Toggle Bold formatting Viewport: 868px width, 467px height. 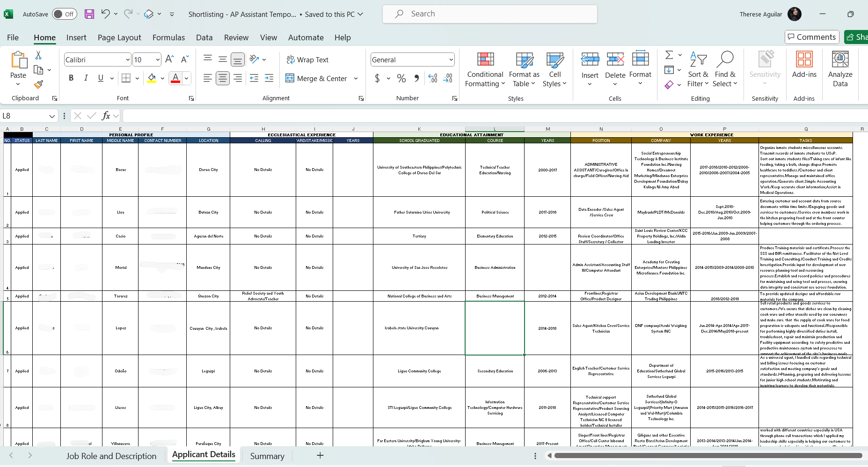point(71,78)
